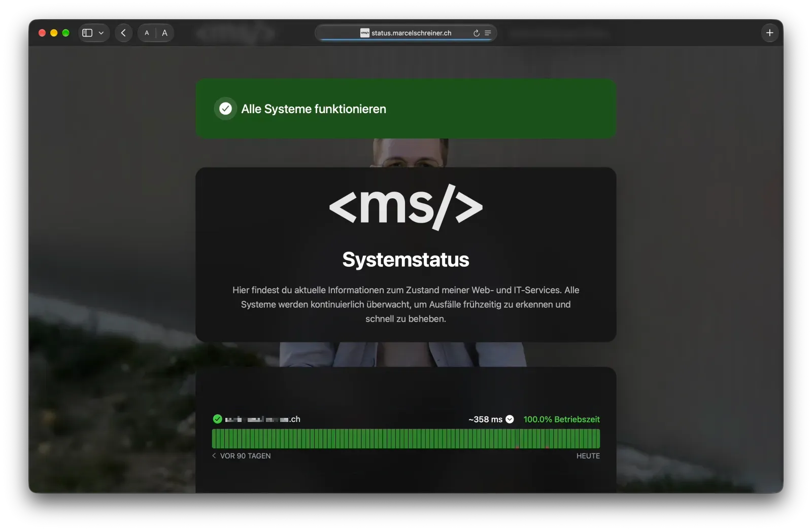Expand the ~358 ms response time chevron
This screenshot has width=812, height=531.
pos(510,419)
